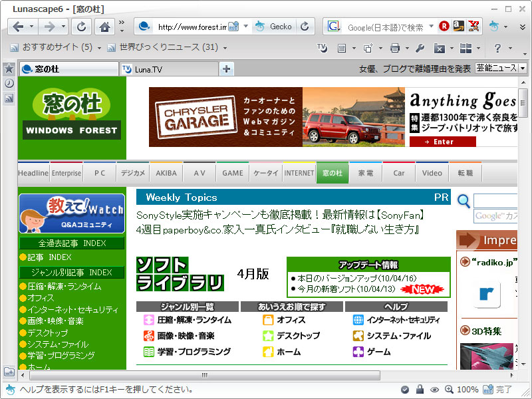The height and width of the screenshot is (399, 532).
Task: Open the RSS feed sidebar icon
Action: click(x=9, y=98)
